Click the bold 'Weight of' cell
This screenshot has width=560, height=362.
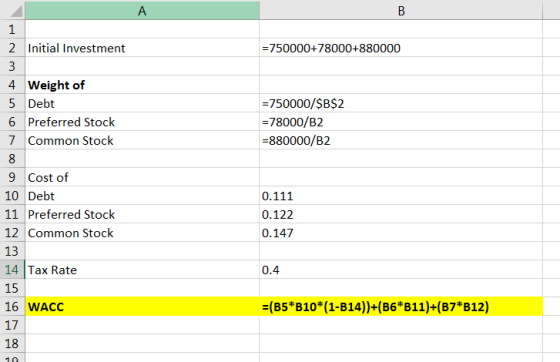pos(142,85)
